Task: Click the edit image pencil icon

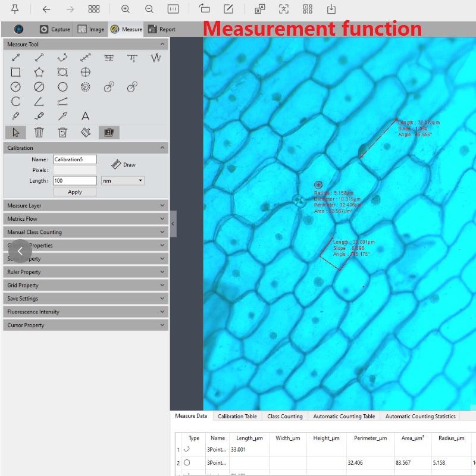Action: tap(228, 9)
